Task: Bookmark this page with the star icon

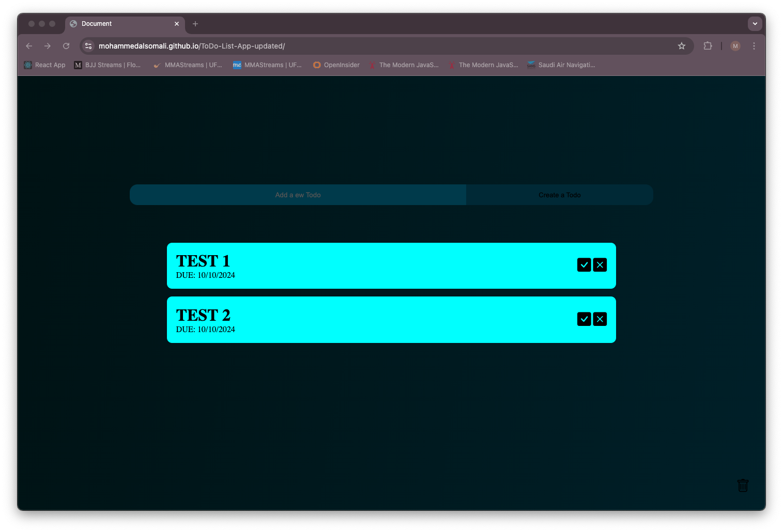Action: 682,46
